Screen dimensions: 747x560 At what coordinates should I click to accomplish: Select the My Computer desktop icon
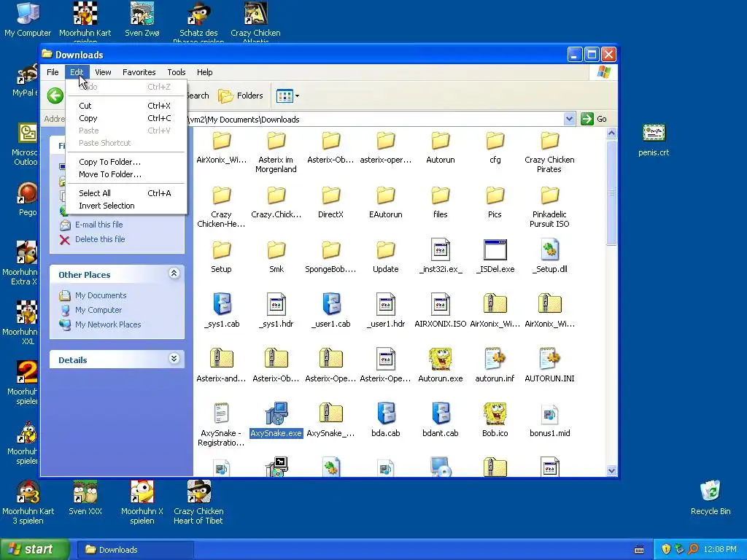coord(28,20)
